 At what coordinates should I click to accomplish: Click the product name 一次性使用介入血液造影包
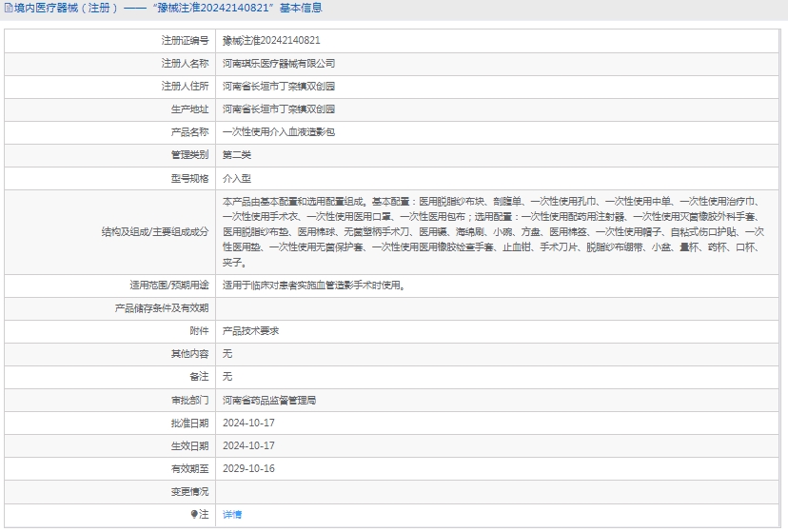pos(278,132)
